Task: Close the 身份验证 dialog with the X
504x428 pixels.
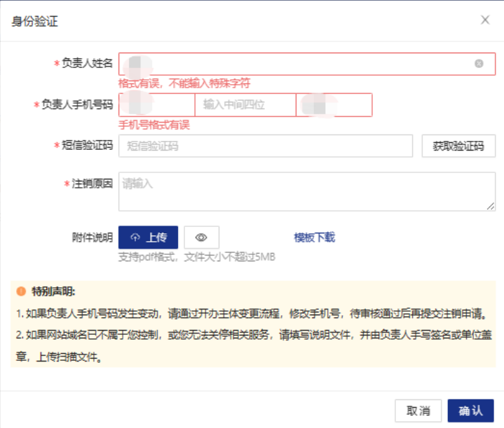Action: click(x=485, y=20)
